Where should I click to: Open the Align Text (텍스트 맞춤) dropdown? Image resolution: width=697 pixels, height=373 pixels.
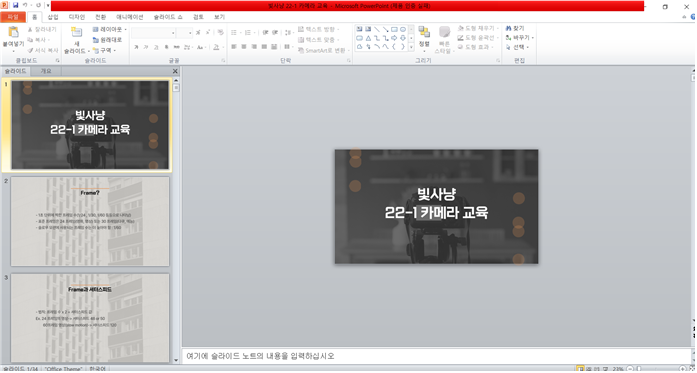[x=319, y=40]
